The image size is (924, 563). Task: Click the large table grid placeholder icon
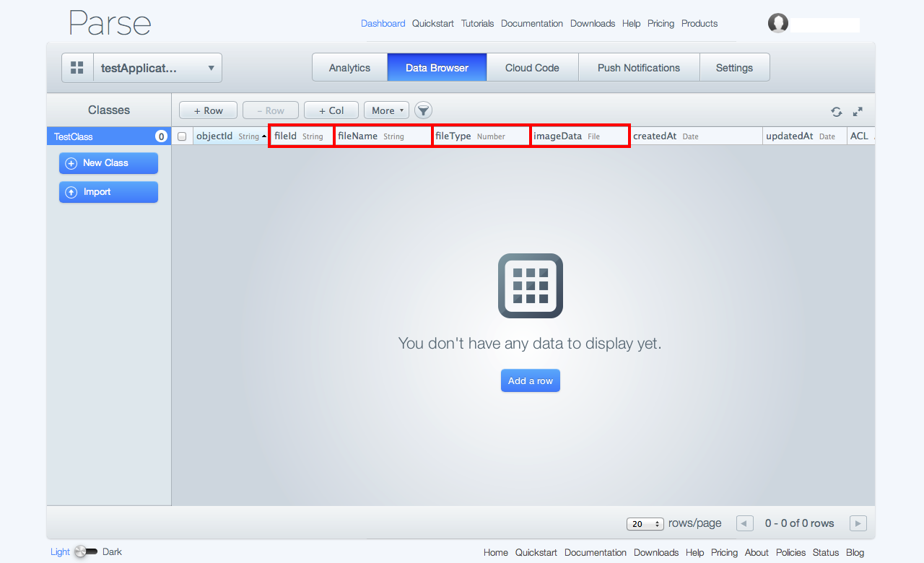pyautogui.click(x=531, y=286)
